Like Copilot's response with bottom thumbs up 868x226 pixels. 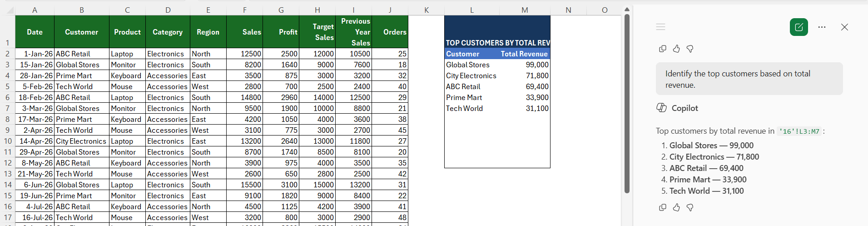tap(676, 207)
